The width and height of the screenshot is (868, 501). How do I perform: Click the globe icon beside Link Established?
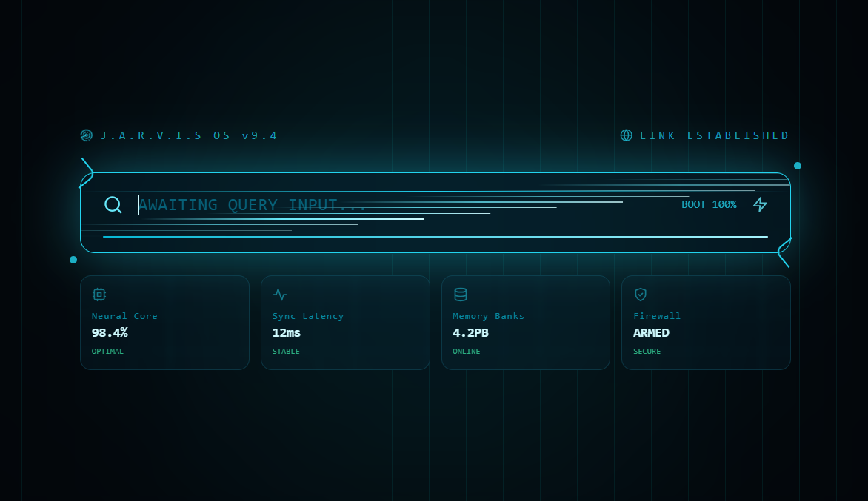pos(626,135)
